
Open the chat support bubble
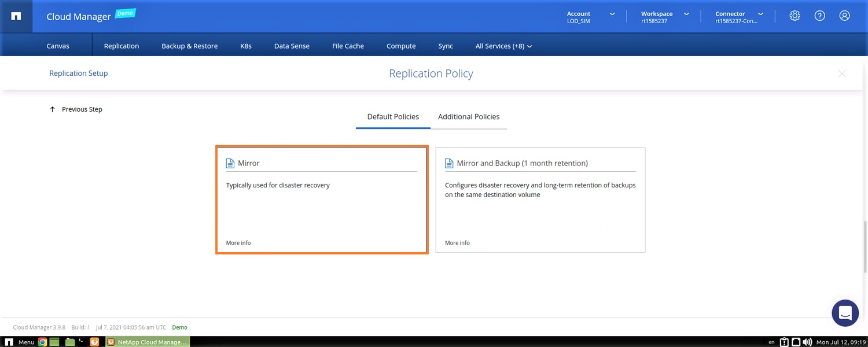(x=845, y=313)
